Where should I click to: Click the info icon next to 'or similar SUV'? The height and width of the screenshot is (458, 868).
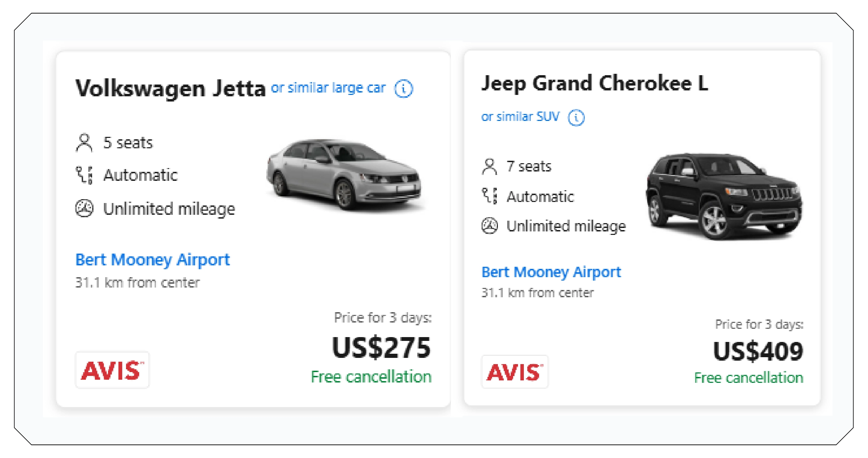pos(576,117)
